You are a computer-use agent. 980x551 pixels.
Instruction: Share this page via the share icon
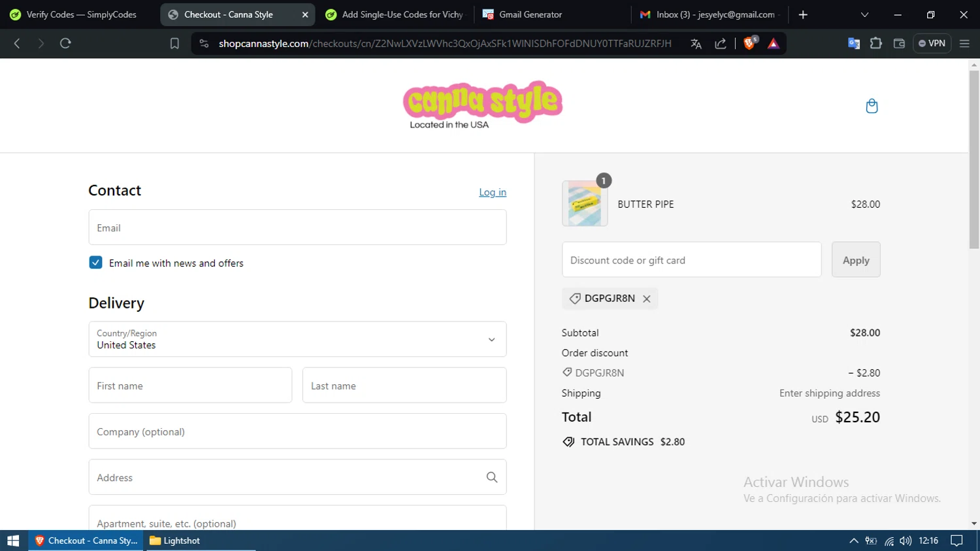coord(721,44)
